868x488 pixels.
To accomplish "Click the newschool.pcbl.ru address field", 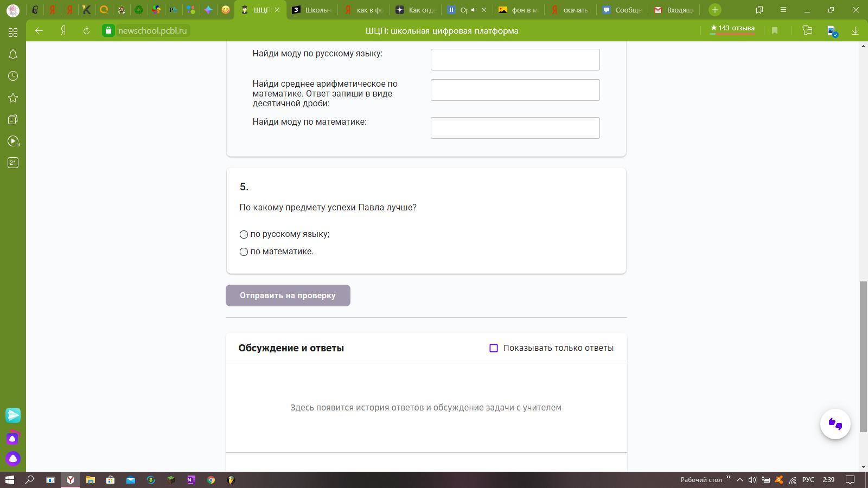I will pyautogui.click(x=152, y=31).
